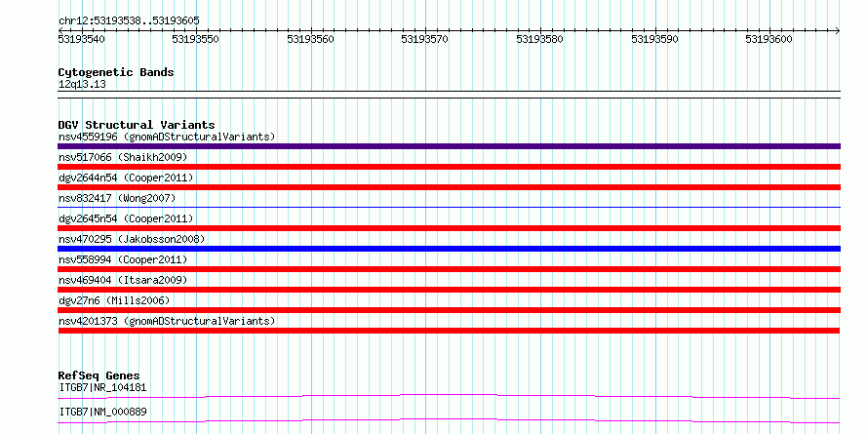Viewport: 868px width, 434px height.
Task: Select the thin blue nsv832417 variant line
Action: coord(449,207)
